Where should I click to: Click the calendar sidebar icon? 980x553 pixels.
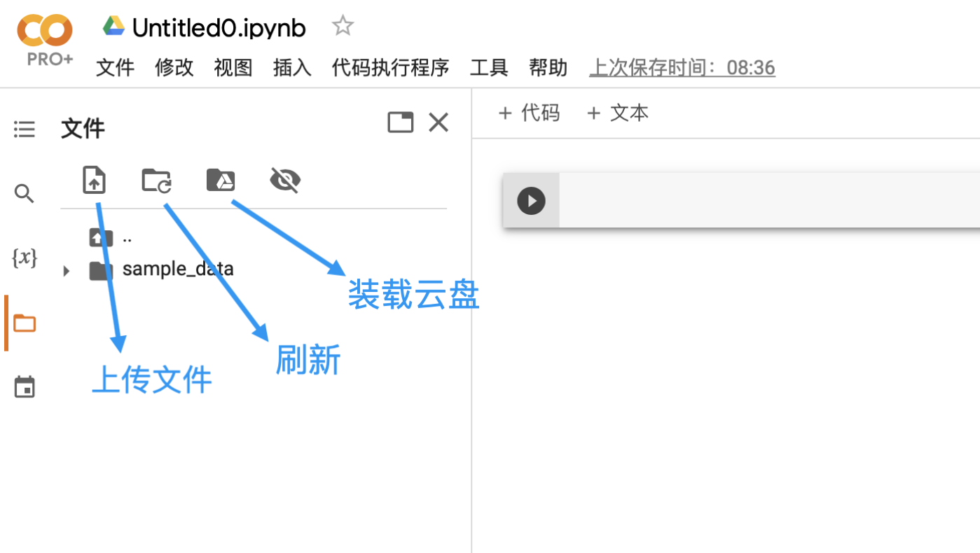pos(24,386)
